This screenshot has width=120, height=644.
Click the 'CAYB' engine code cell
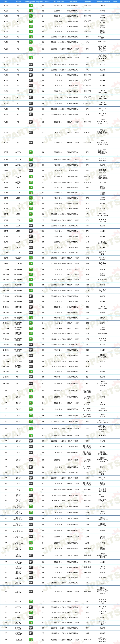tap(102, 441)
